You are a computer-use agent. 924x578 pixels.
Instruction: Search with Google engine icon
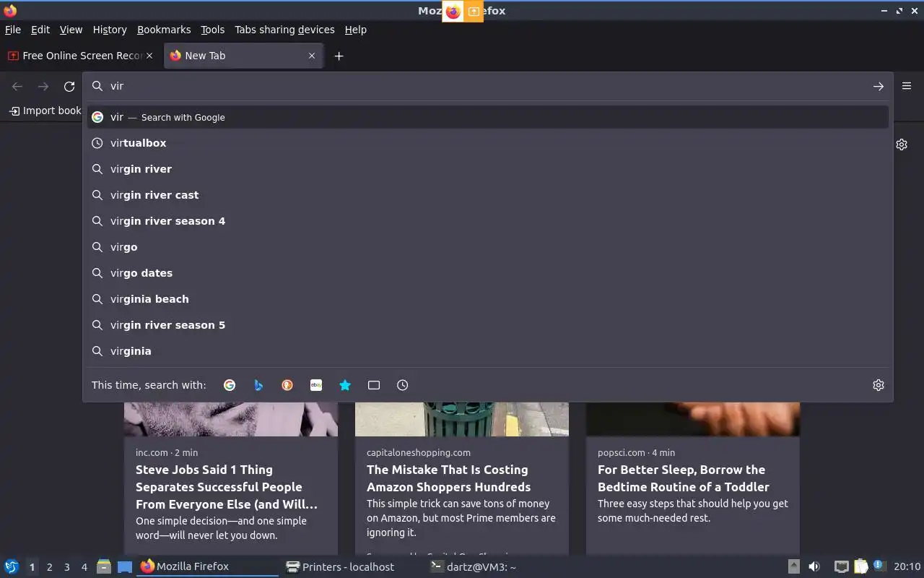(230, 385)
